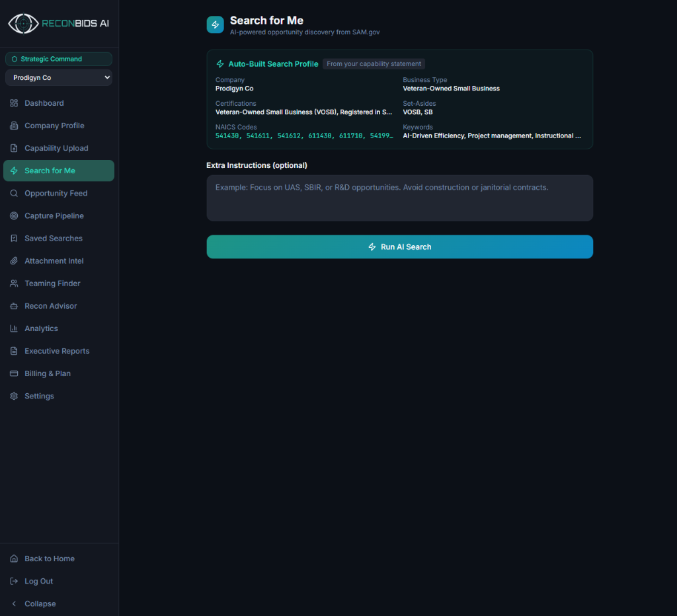Click the Back to Home house icon
This screenshot has height=616, width=677.
click(14, 558)
